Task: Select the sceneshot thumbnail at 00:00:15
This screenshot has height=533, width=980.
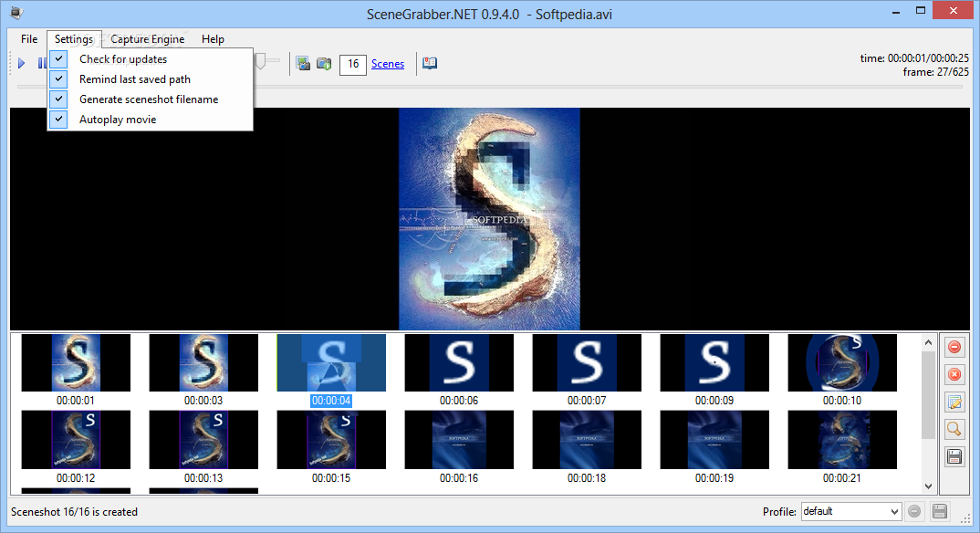Action: (x=331, y=440)
